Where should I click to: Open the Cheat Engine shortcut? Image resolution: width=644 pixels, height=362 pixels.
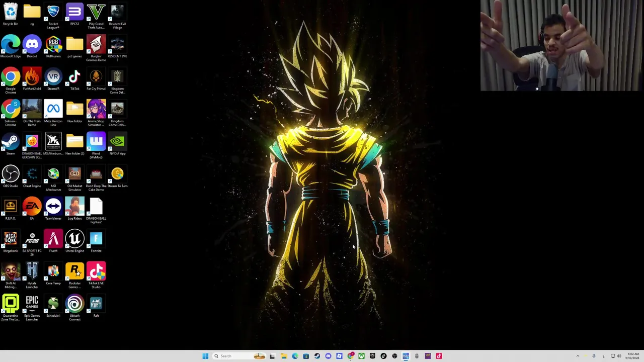(x=32, y=175)
